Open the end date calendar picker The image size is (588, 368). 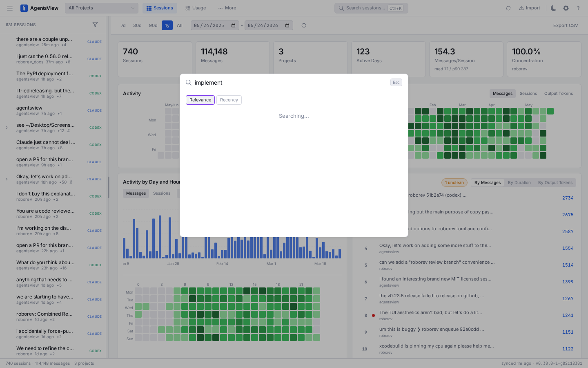tap(287, 25)
